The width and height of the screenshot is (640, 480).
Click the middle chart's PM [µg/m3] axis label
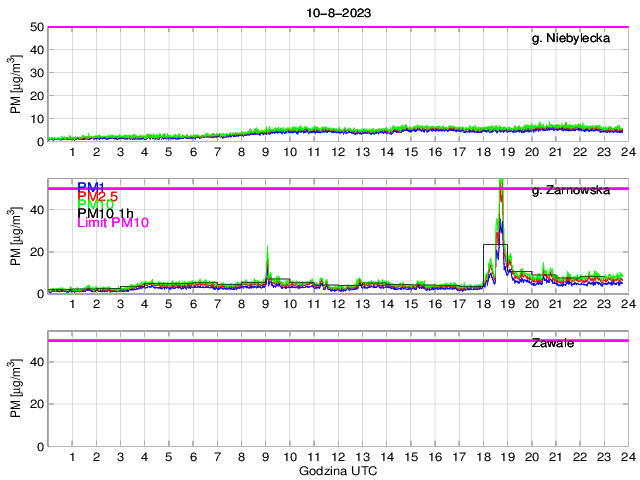tap(15, 236)
